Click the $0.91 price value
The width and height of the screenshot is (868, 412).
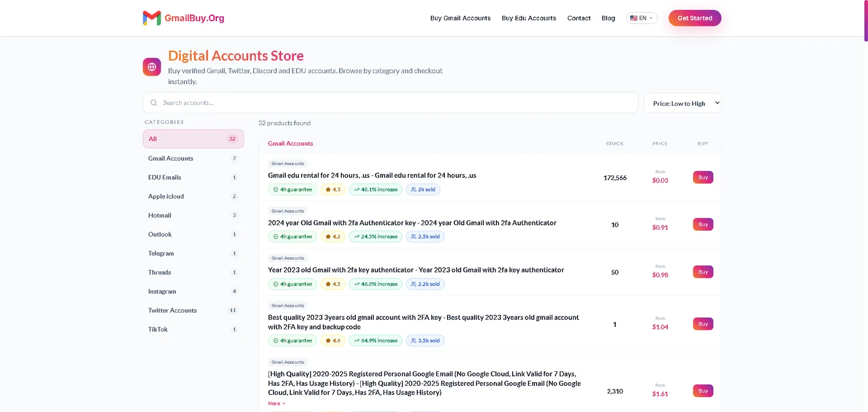tap(660, 227)
